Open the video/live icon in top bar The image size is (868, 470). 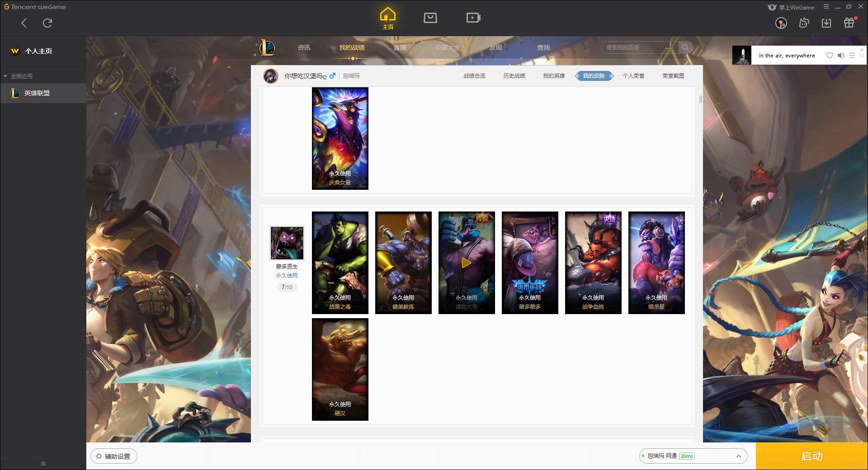tap(473, 18)
